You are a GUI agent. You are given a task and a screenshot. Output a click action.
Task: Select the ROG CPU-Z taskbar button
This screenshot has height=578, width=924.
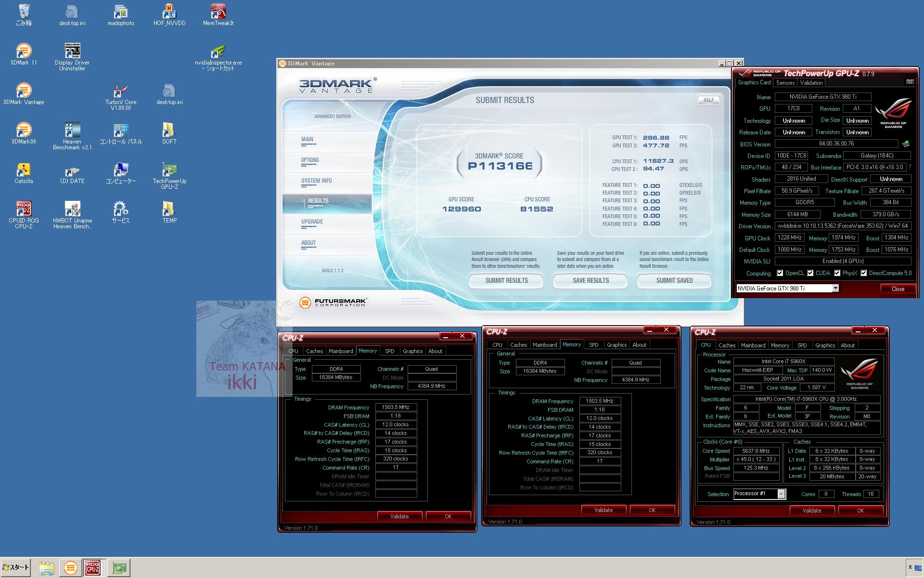pos(93,568)
